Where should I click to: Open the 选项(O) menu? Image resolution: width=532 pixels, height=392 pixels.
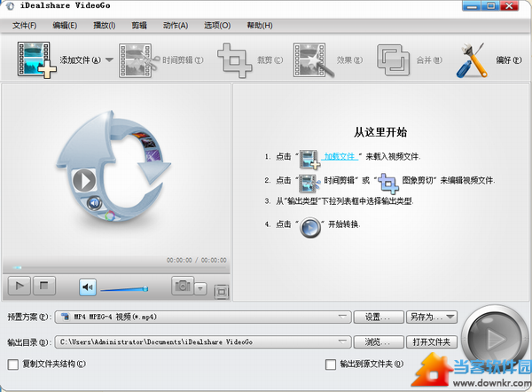(x=217, y=26)
